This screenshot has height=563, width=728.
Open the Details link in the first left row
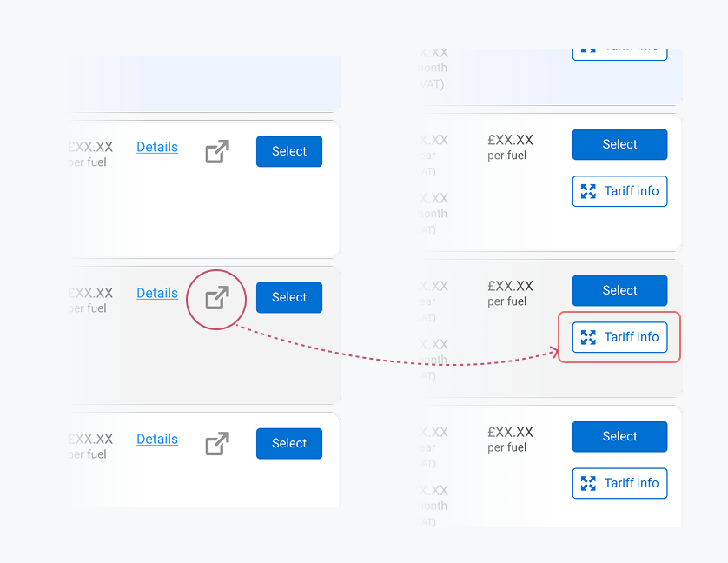[157, 147]
